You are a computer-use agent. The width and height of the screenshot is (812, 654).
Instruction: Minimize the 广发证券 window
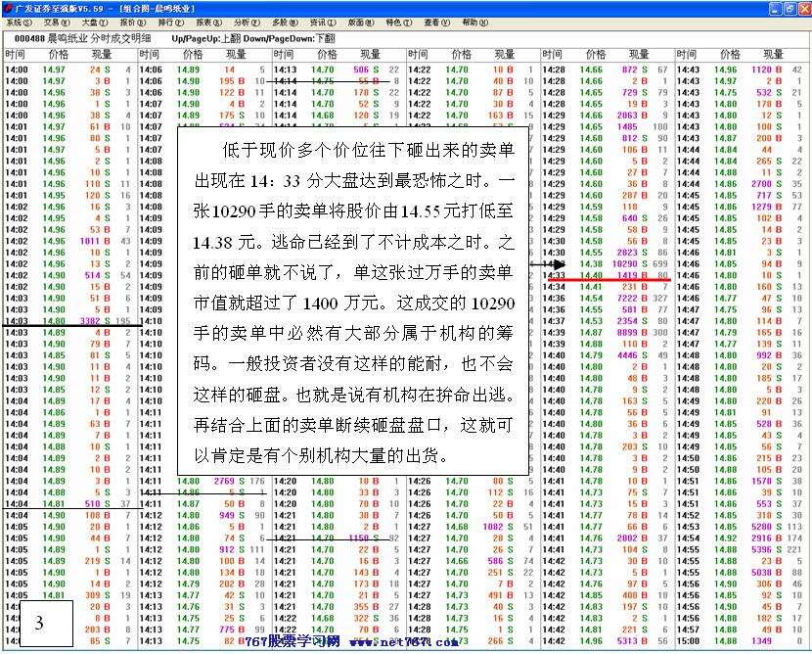(774, 8)
